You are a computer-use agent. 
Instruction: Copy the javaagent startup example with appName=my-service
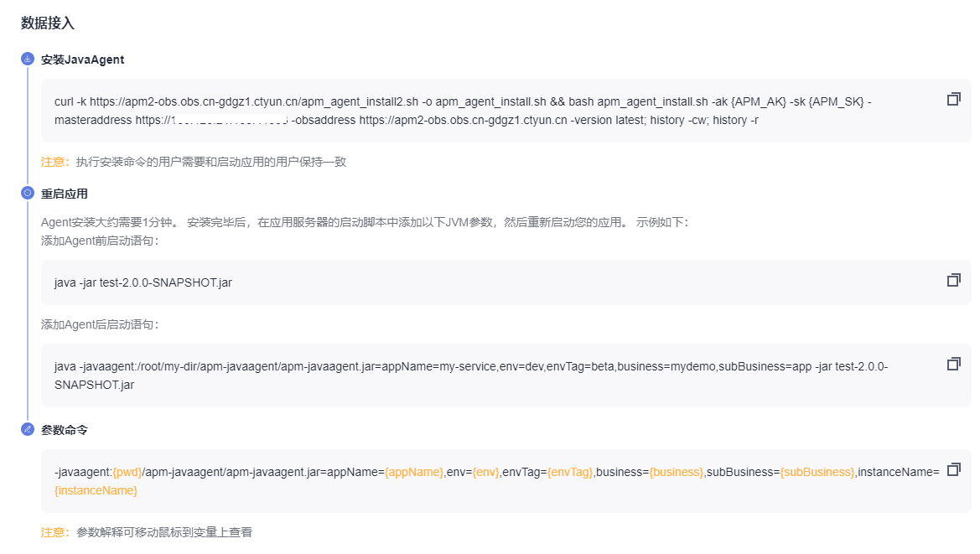(x=953, y=364)
